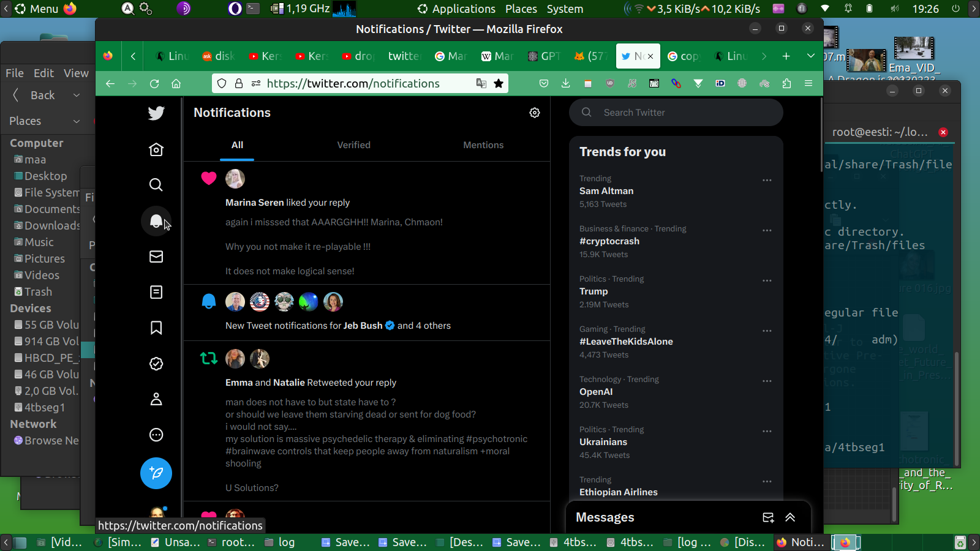This screenshot has height=551, width=980.
Task: Open the panel Menu launcher
Action: pos(37,9)
